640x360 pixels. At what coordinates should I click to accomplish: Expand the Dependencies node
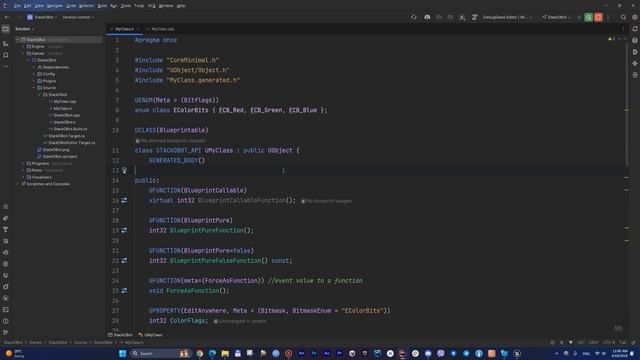(x=34, y=67)
